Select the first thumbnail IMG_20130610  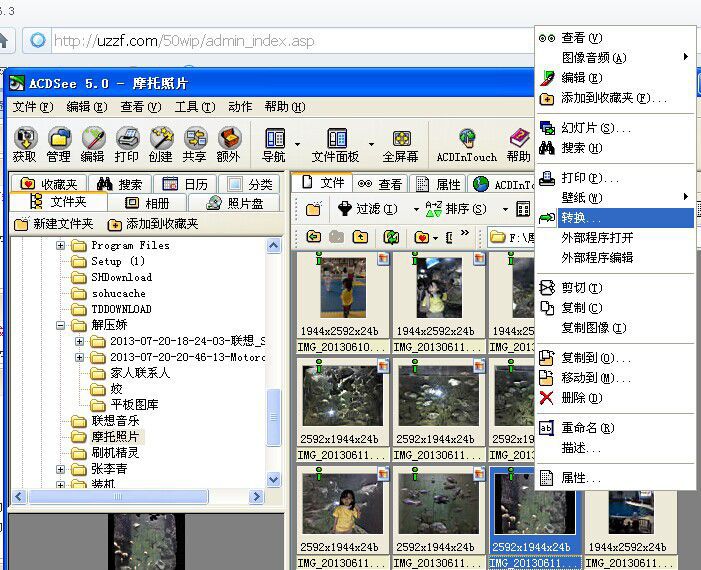pyautogui.click(x=343, y=302)
